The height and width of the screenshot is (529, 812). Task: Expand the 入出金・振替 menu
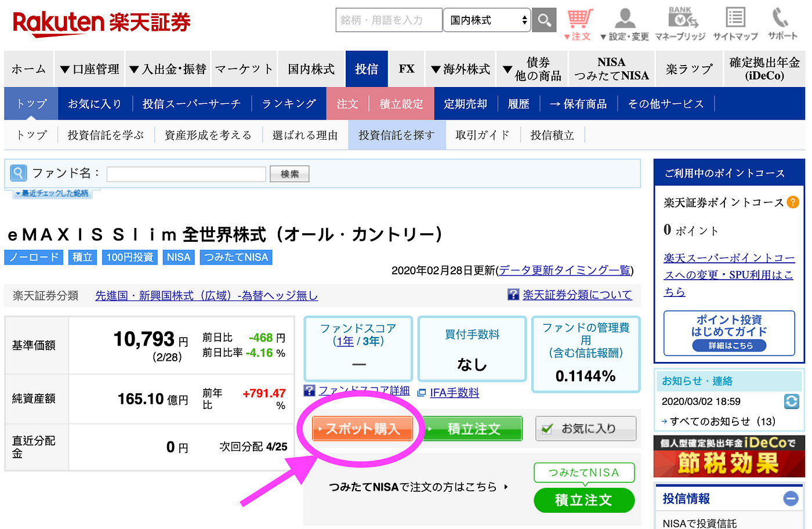[x=168, y=69]
